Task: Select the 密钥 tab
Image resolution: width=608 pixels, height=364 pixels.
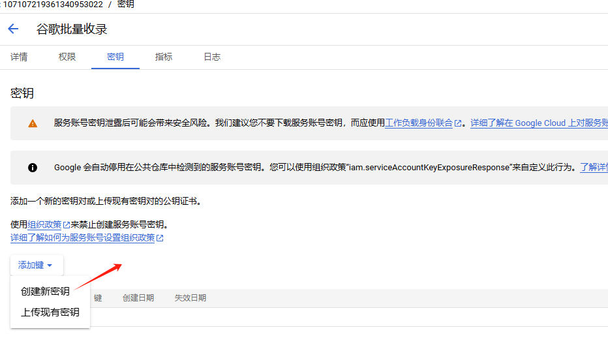Action: [x=115, y=57]
